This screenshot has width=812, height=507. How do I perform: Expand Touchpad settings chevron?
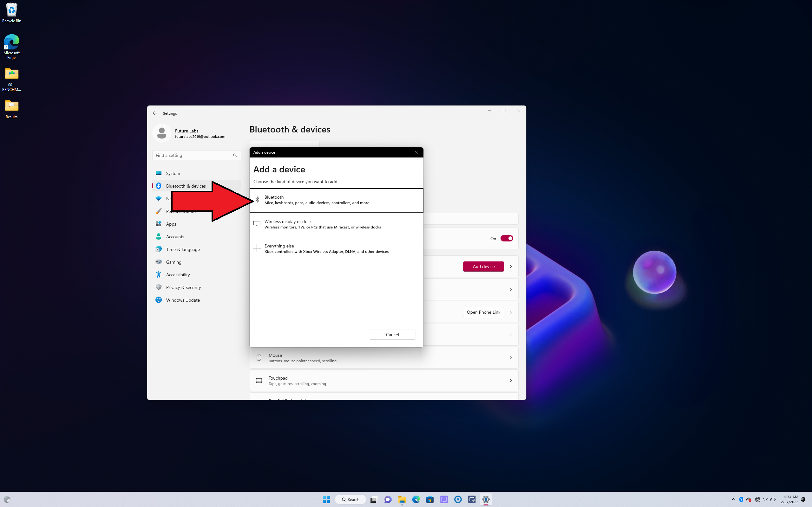pyautogui.click(x=510, y=380)
